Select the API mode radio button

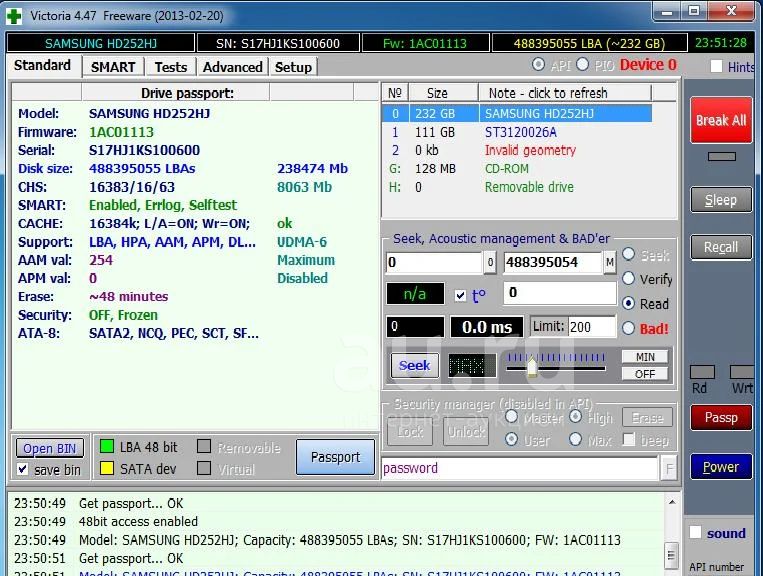point(538,64)
